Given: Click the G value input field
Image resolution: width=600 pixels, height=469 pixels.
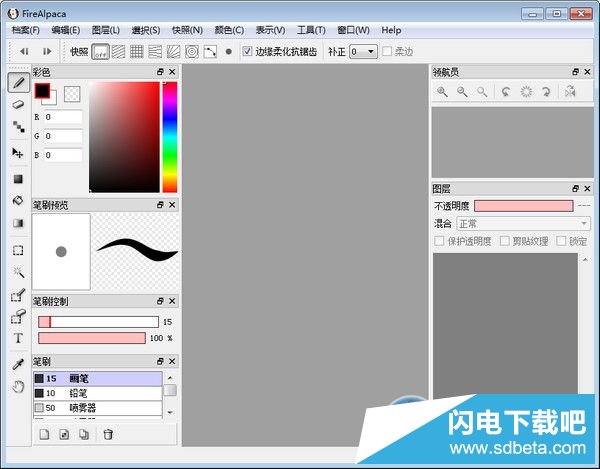Looking at the screenshot, I should 63,136.
